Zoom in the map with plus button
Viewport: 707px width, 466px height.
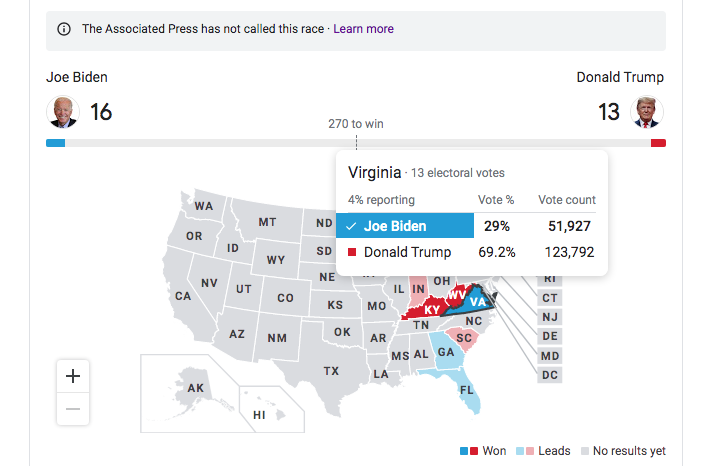click(73, 376)
